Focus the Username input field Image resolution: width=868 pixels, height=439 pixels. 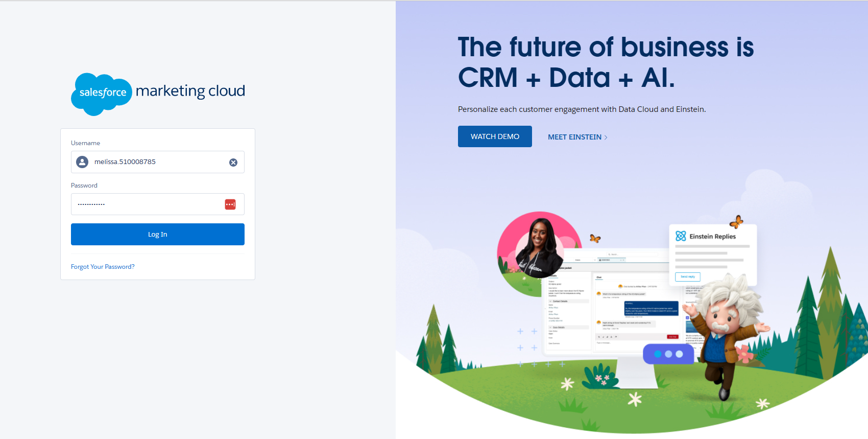coord(158,162)
